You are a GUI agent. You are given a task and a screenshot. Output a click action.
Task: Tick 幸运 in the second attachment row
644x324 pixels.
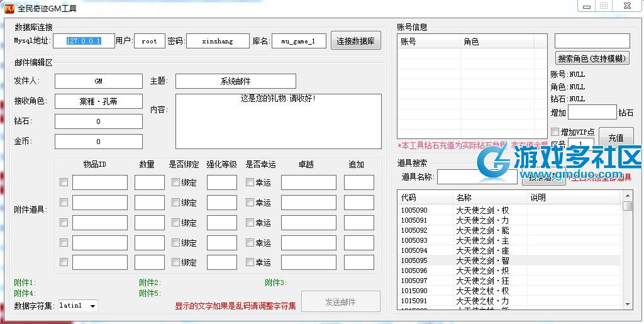250,202
